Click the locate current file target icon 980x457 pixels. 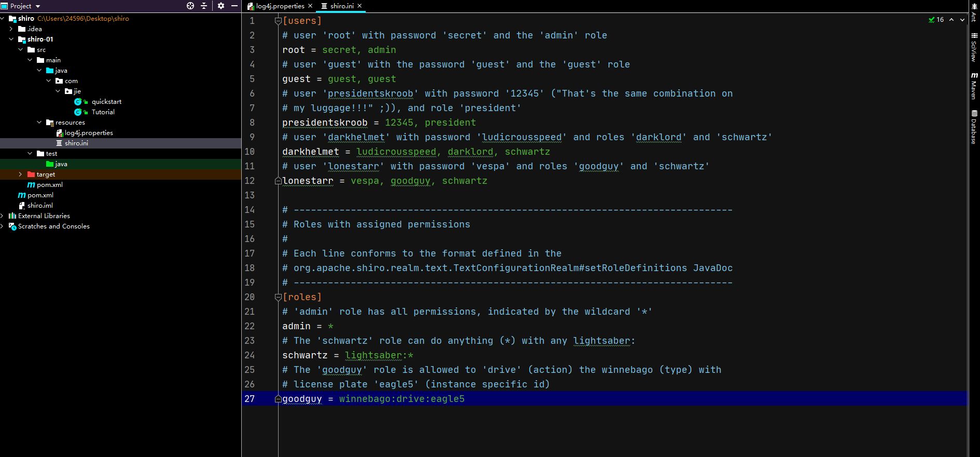(190, 6)
